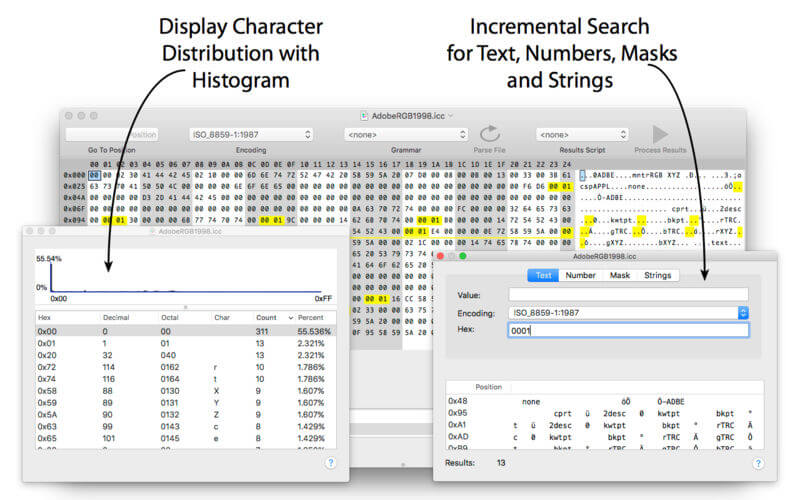Select the Strings search tab

tap(657, 275)
